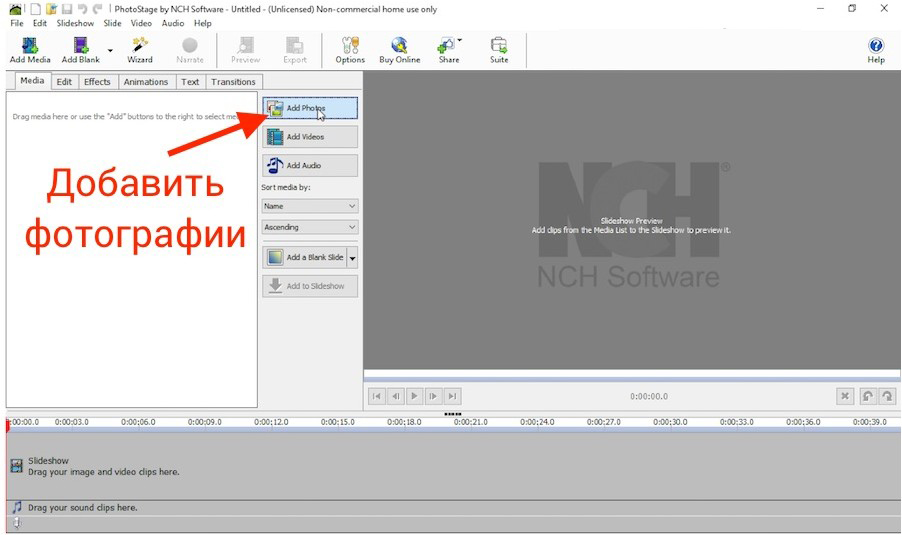Click the red timeline playhead marker
The image size is (902, 535).
click(x=7, y=426)
